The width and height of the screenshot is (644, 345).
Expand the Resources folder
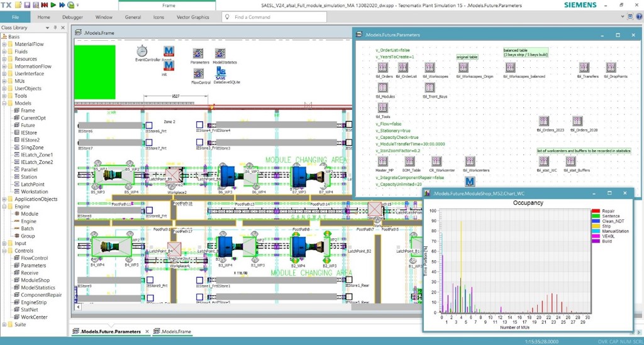click(4, 59)
